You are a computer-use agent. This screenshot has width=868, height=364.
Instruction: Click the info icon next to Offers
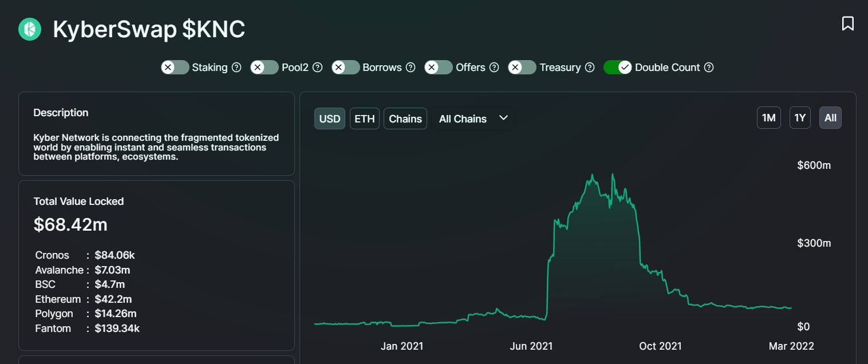[x=494, y=68]
